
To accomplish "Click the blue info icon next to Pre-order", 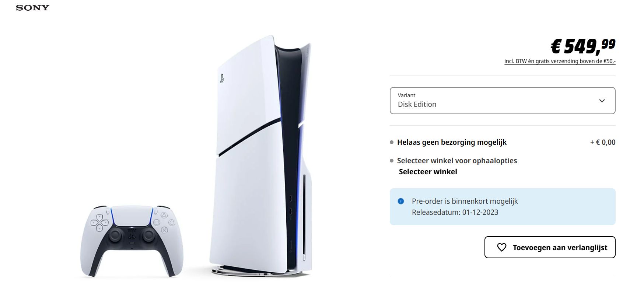I will (401, 201).
